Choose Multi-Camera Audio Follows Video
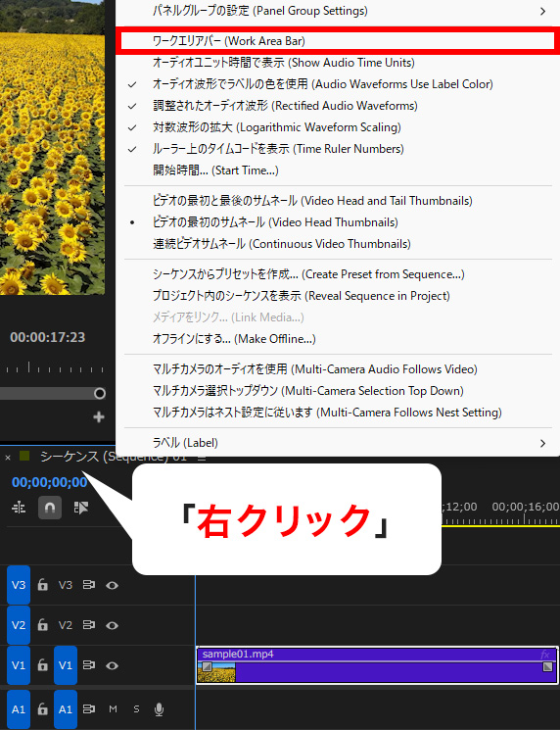 point(338,369)
